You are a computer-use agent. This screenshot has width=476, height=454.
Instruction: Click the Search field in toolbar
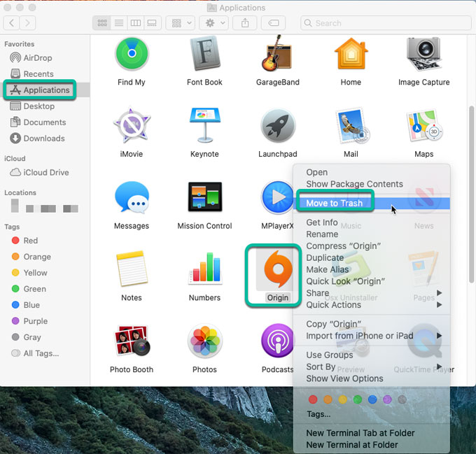385,23
